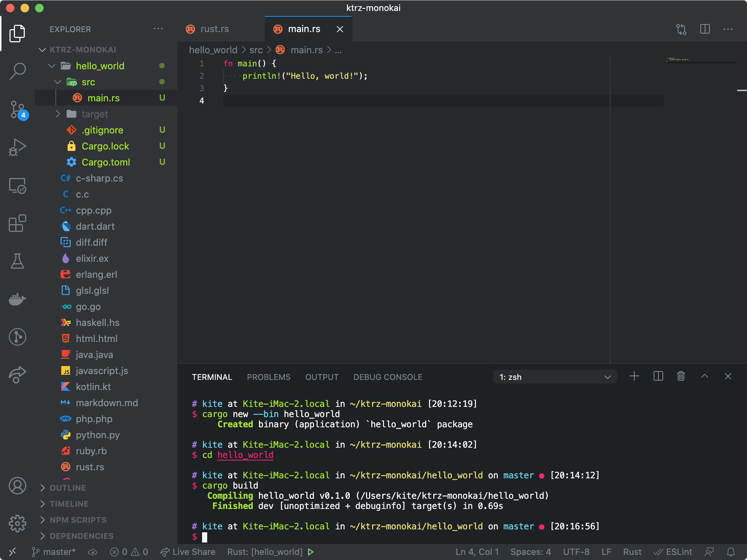
Task: Open the Run and Debug view
Action: click(x=17, y=147)
